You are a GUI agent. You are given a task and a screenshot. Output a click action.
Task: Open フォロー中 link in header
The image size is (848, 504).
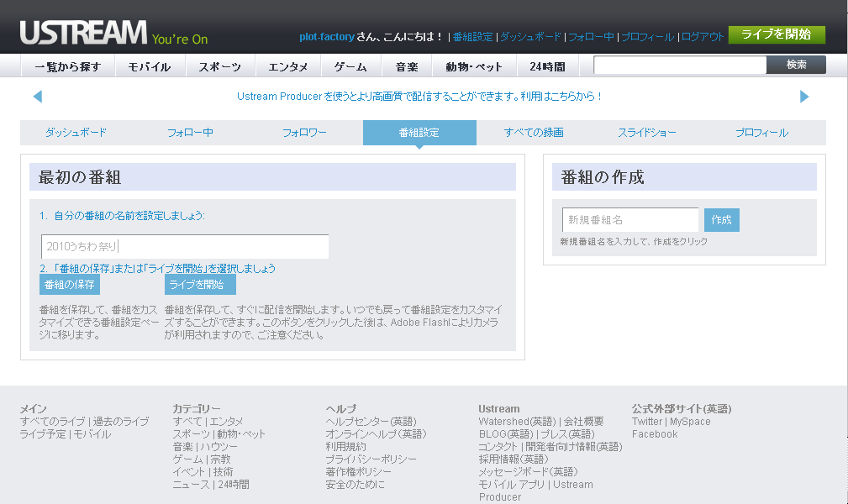(591, 37)
